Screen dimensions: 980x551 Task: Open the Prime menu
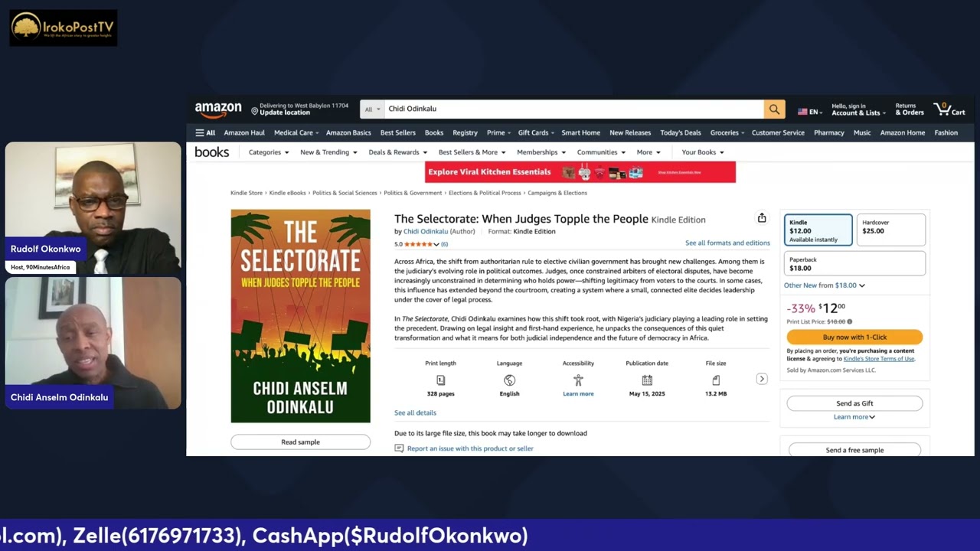tap(499, 132)
